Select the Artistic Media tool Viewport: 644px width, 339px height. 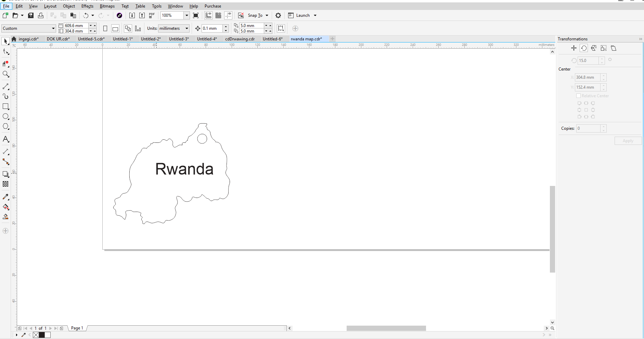5,96
